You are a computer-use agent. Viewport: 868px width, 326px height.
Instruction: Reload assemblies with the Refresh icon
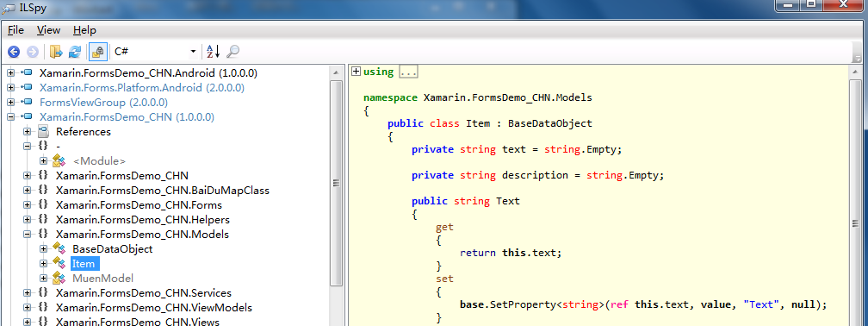75,52
